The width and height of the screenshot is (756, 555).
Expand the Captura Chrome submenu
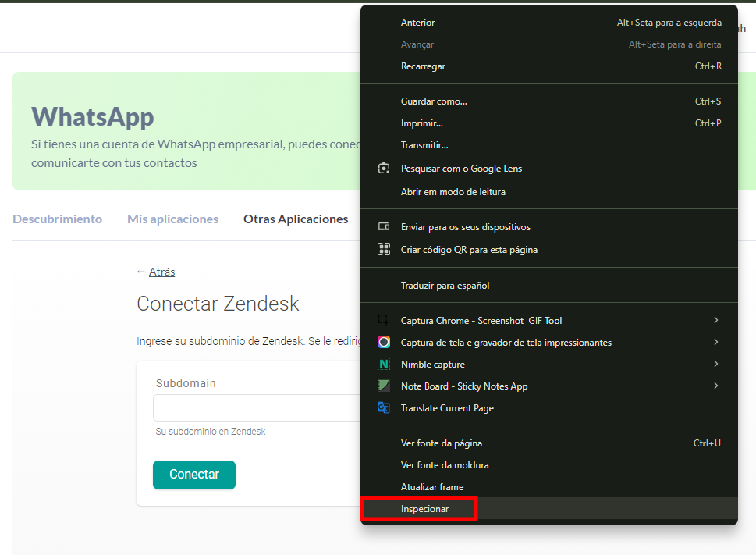pyautogui.click(x=715, y=320)
